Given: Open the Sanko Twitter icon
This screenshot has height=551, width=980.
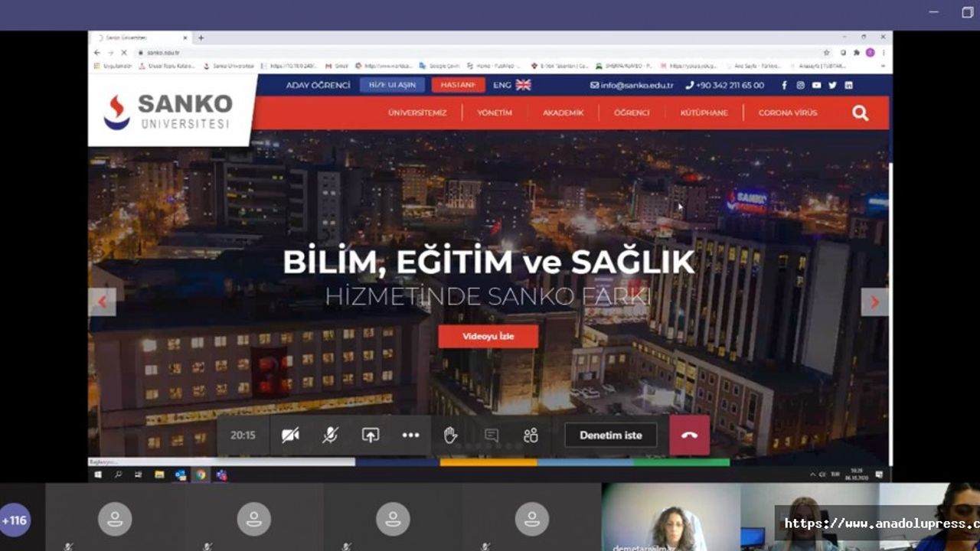Looking at the screenshot, I should point(832,85).
